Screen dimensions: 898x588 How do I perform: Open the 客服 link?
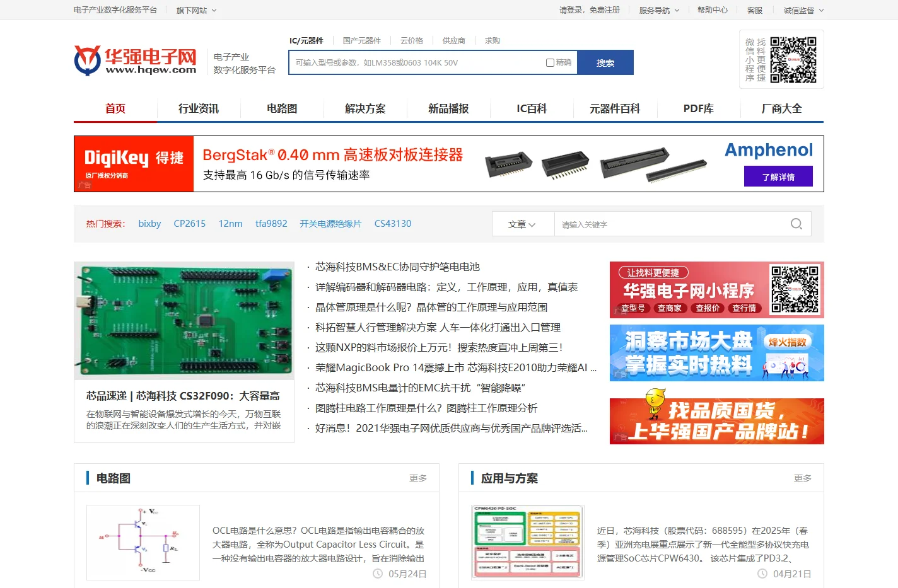[755, 10]
